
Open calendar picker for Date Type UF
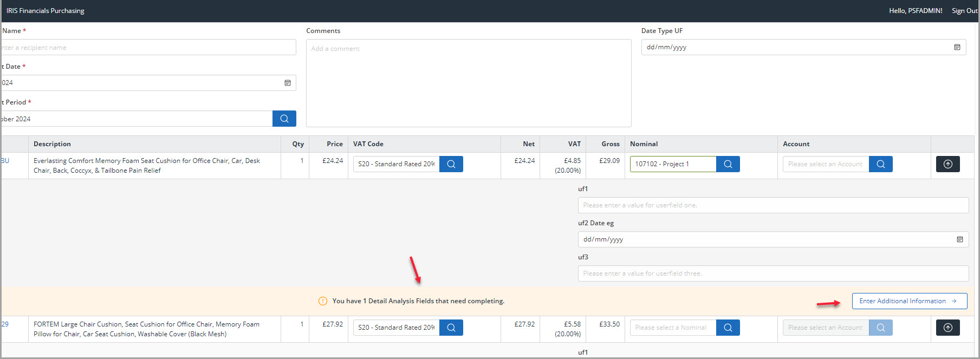[x=957, y=47]
